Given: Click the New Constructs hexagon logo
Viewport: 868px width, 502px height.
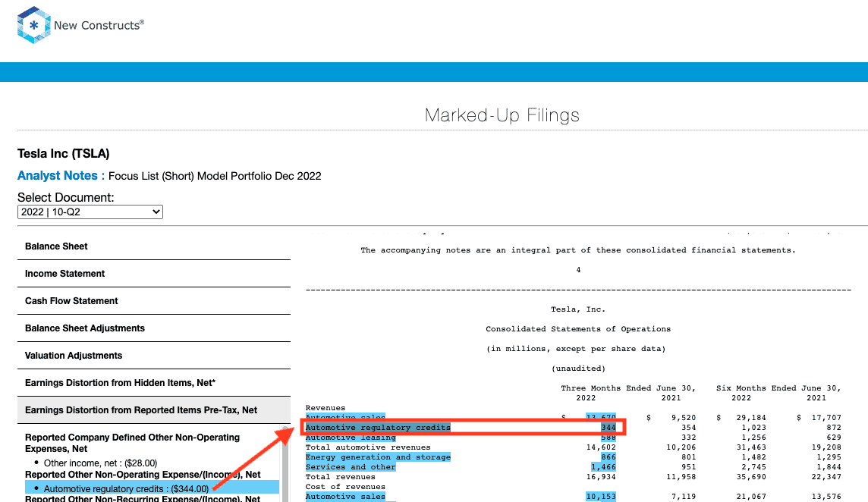Looking at the screenshot, I should (34, 25).
